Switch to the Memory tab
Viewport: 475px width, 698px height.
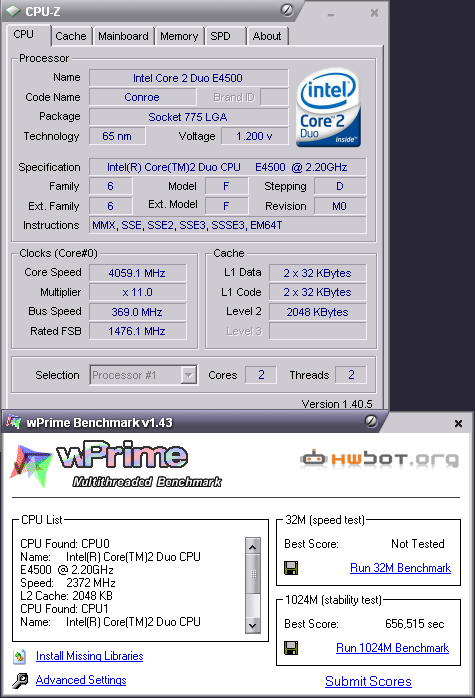(179, 36)
